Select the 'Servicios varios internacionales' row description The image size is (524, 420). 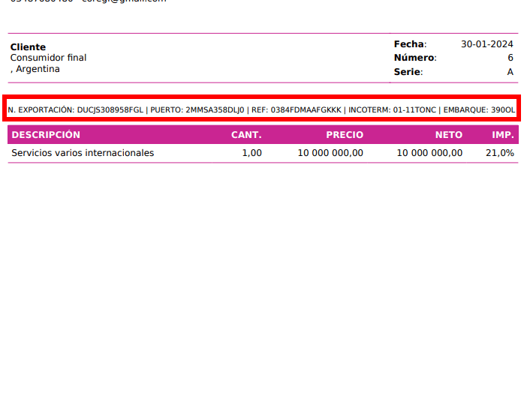(83, 153)
